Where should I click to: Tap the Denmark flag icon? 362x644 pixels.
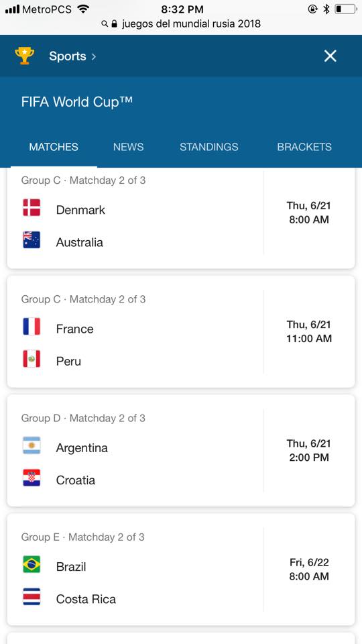[x=32, y=207]
